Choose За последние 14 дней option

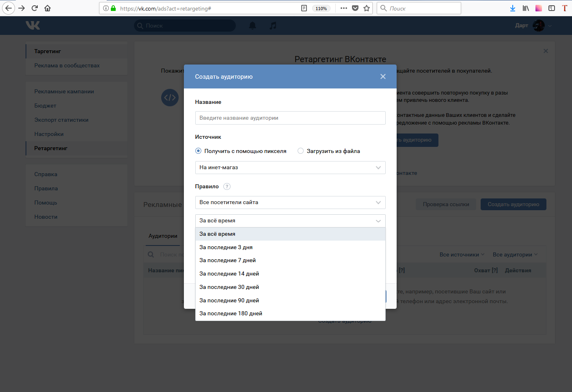[290, 274]
